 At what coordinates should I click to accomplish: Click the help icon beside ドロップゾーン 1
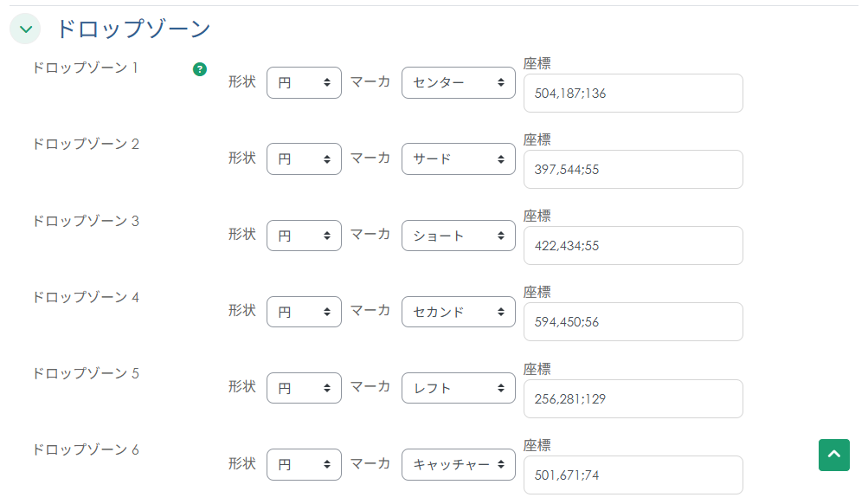pyautogui.click(x=200, y=69)
